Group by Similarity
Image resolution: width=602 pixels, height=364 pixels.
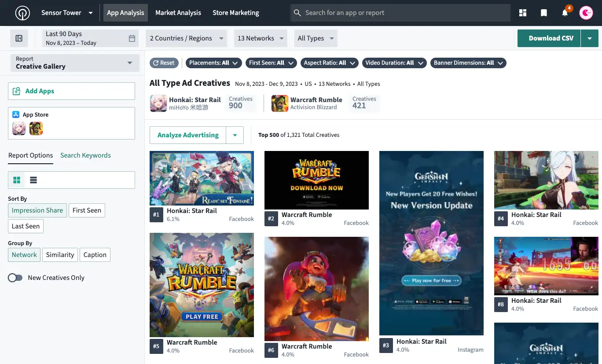[60, 255]
